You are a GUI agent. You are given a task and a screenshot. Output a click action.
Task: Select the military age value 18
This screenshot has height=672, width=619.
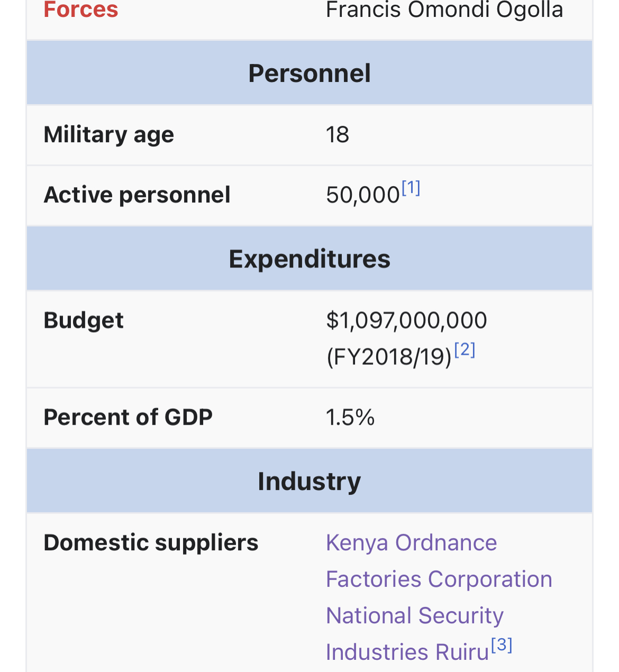point(338,134)
